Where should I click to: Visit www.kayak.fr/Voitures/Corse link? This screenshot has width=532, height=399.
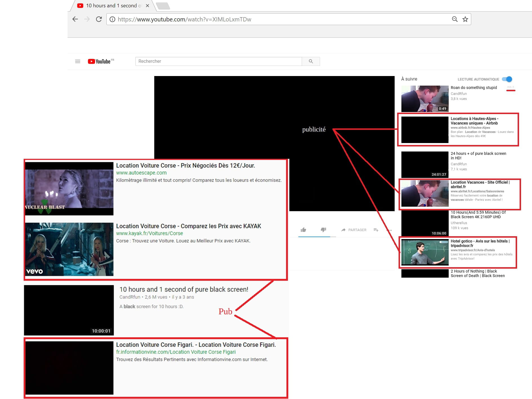point(149,233)
